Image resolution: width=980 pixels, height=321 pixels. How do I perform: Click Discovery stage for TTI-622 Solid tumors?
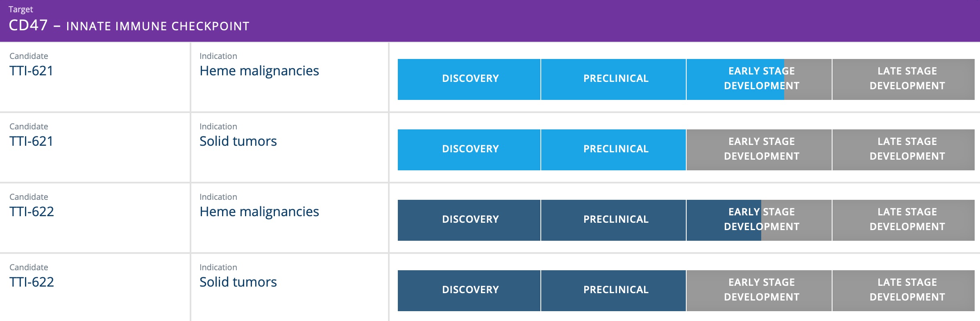pyautogui.click(x=470, y=290)
